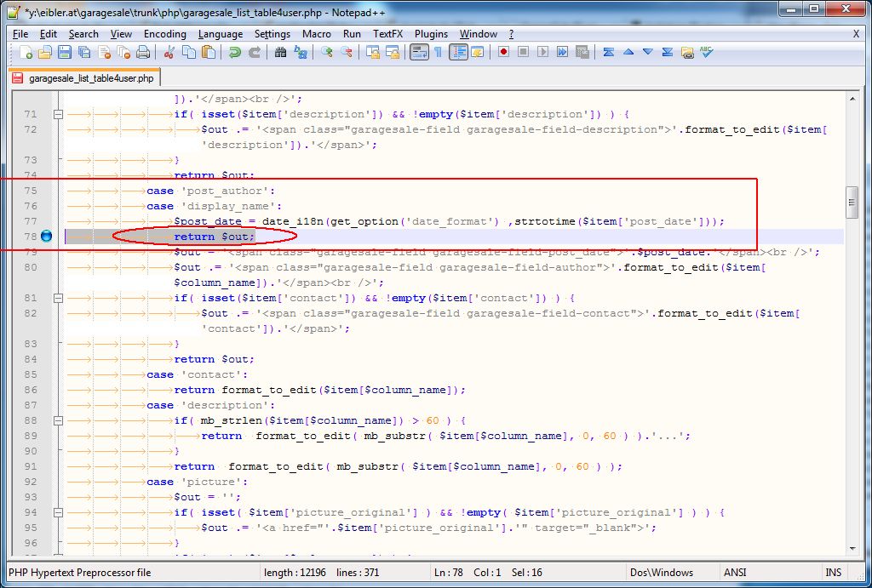This screenshot has height=588, width=872.
Task: Open the Encoding menu
Action: (x=164, y=34)
